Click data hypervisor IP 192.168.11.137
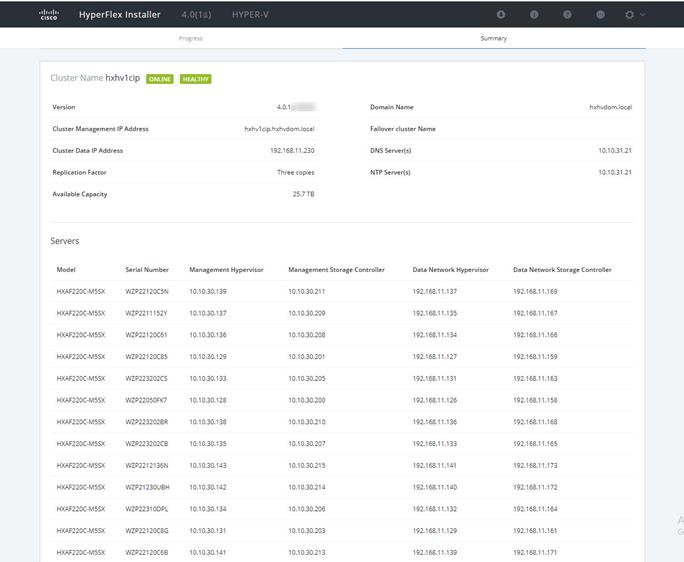The height and width of the screenshot is (562, 684). point(435,291)
